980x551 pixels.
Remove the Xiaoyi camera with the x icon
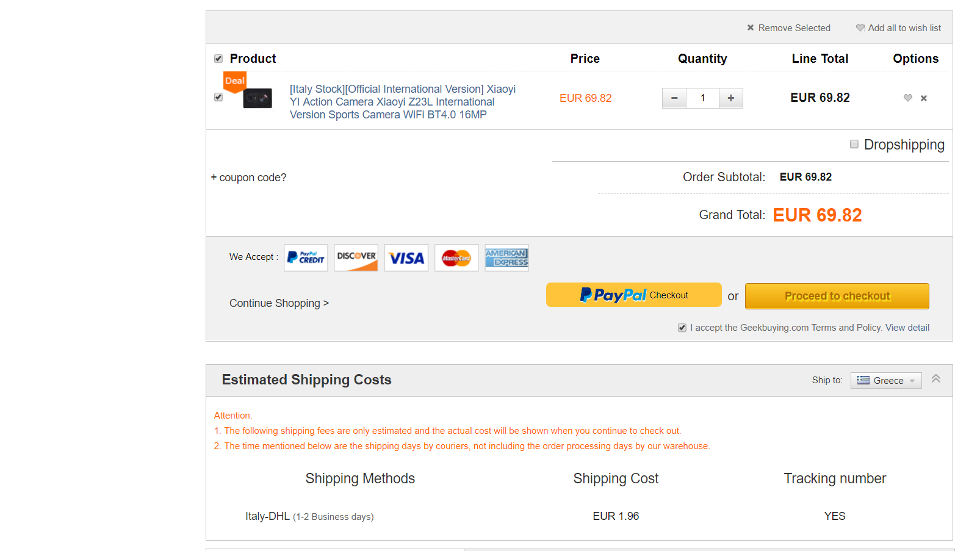click(x=924, y=98)
